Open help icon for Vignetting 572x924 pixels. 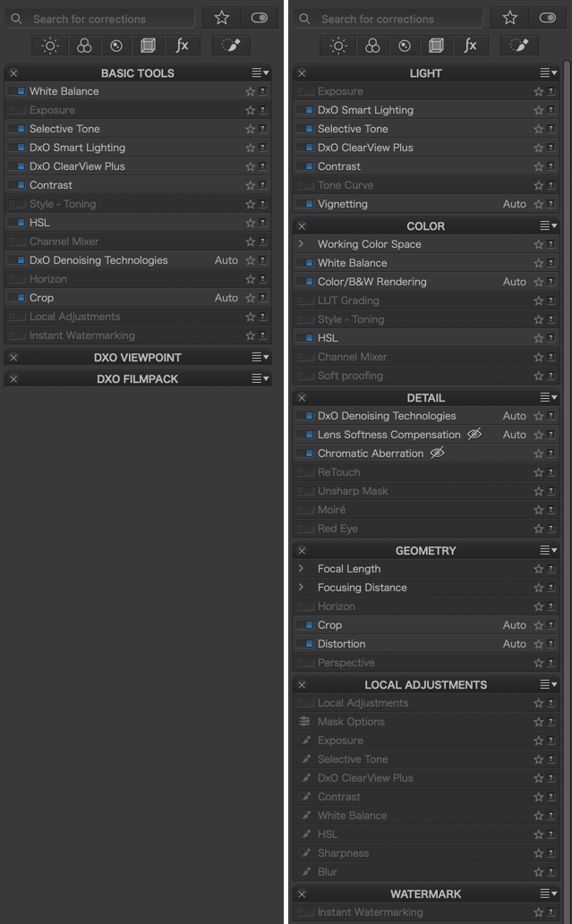point(551,204)
